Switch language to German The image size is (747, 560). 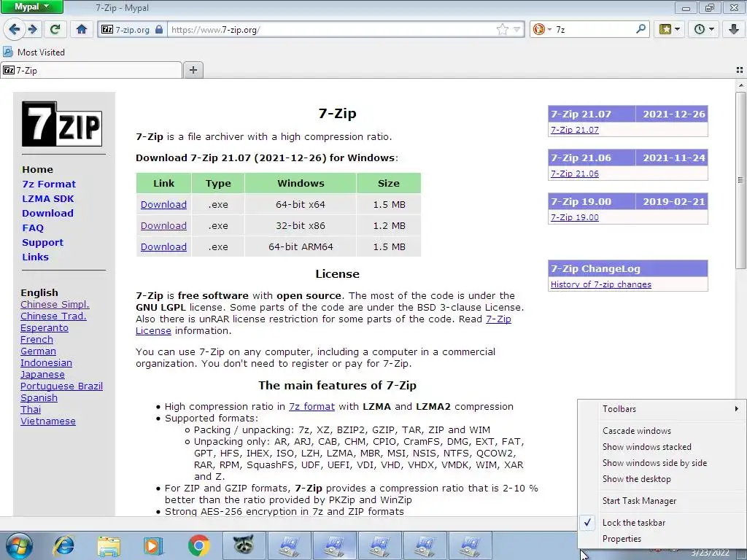[x=38, y=351]
